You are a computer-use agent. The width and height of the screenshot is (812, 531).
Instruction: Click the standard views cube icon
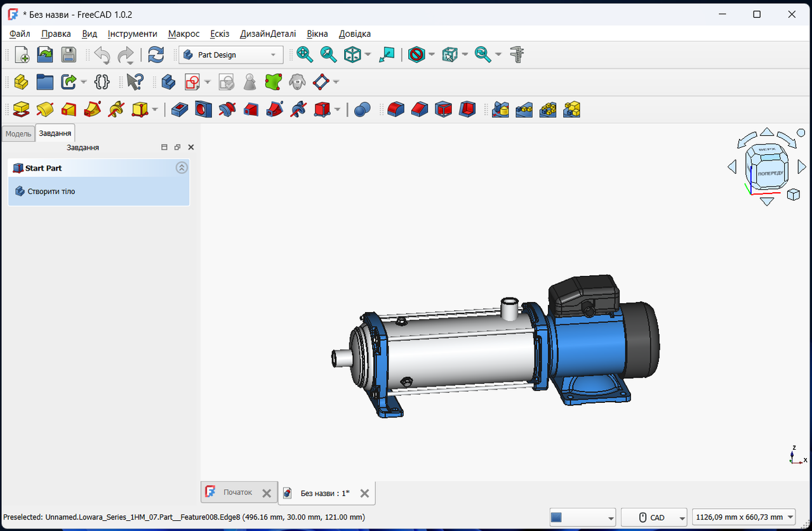[x=352, y=55]
